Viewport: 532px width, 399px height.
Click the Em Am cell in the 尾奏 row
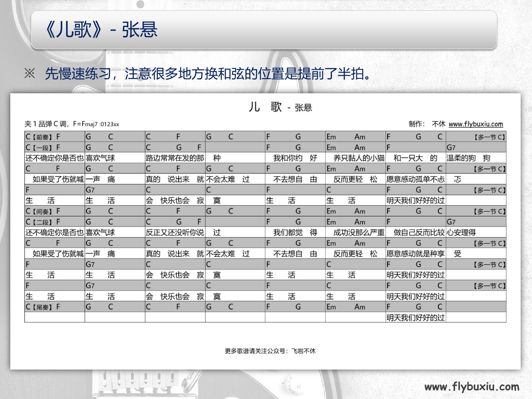[355, 307]
